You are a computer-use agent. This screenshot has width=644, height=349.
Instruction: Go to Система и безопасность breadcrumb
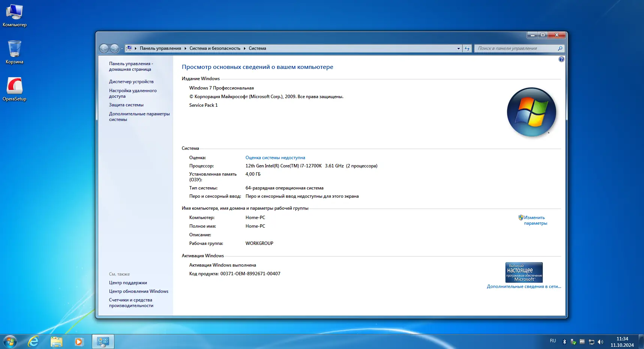click(x=215, y=48)
